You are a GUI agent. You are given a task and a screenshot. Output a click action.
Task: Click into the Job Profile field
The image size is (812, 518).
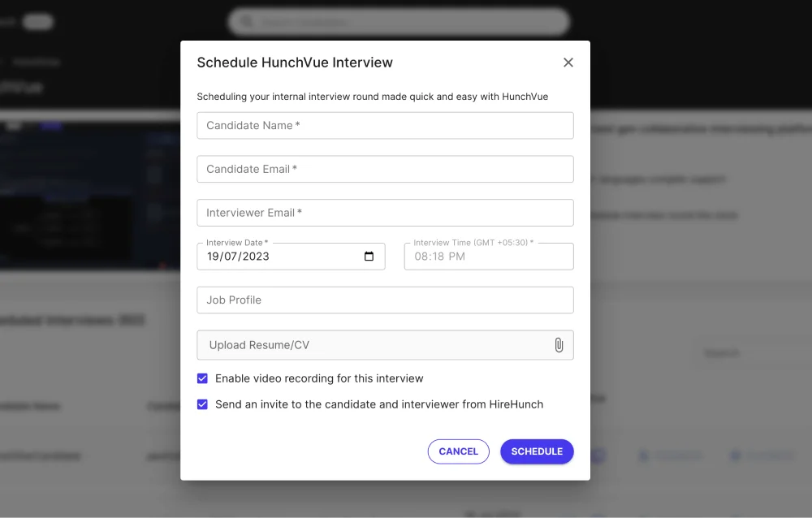coord(385,300)
